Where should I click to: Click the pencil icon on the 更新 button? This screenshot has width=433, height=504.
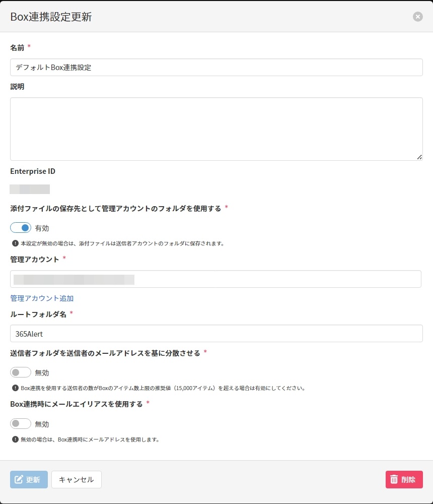(x=19, y=480)
